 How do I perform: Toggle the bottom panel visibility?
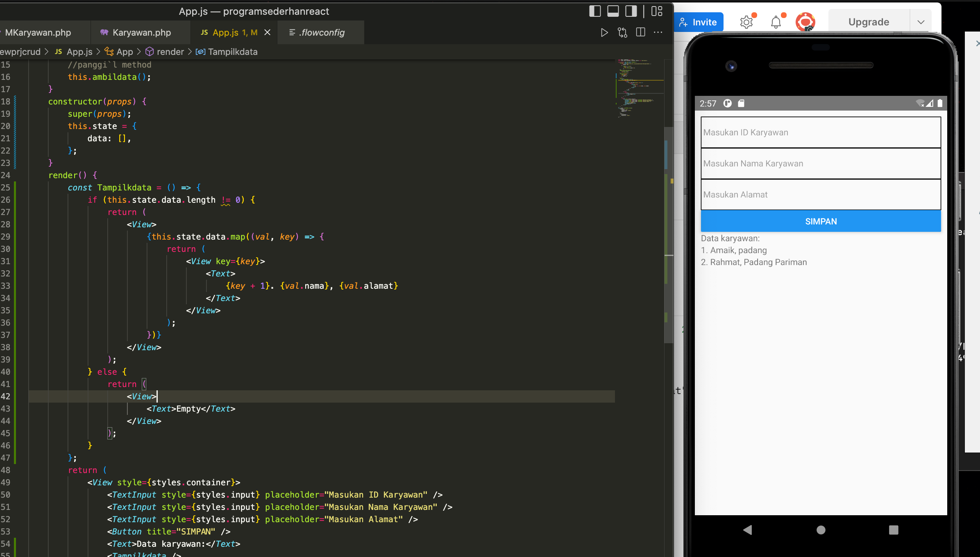[613, 11]
